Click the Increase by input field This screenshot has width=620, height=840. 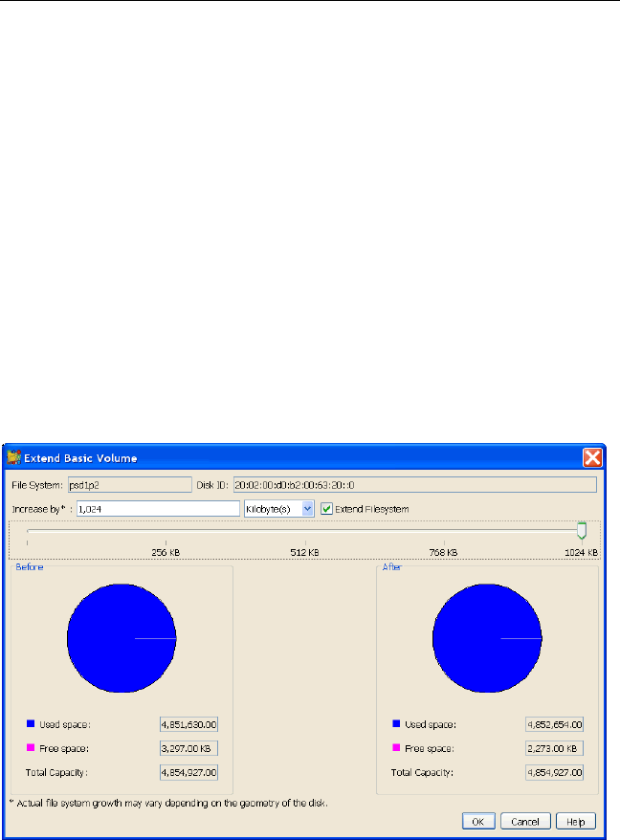158,509
